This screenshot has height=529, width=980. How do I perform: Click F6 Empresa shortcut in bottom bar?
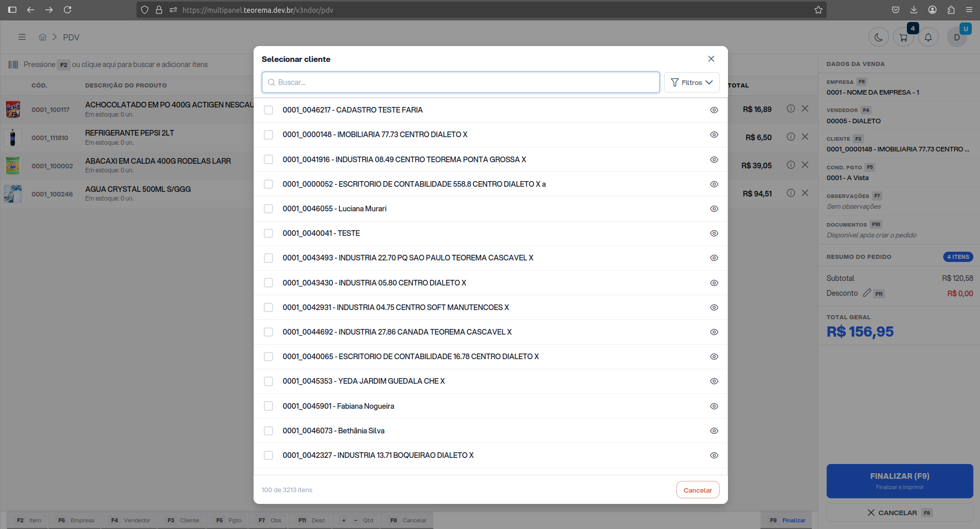point(76,520)
